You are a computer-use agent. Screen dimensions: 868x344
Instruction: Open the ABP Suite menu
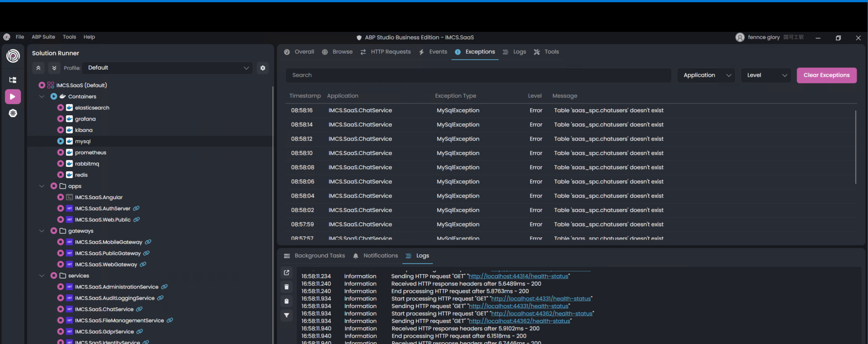[44, 37]
